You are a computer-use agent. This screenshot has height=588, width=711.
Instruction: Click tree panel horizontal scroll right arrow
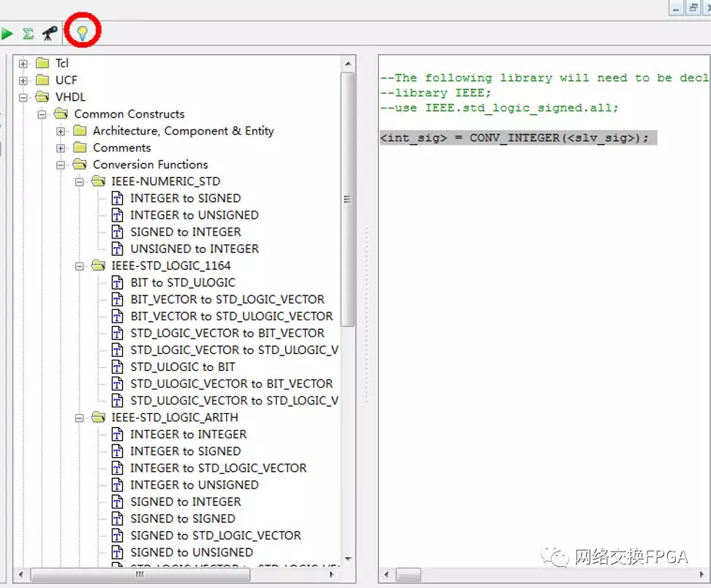click(331, 575)
